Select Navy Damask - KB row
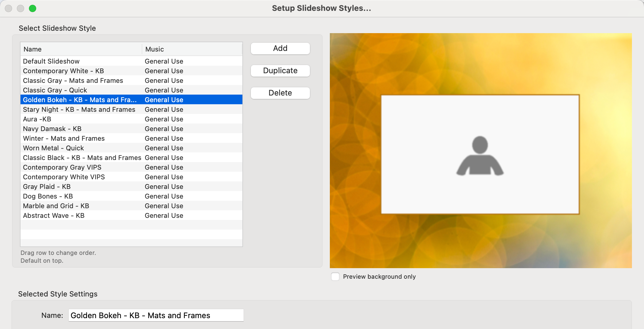Image resolution: width=644 pixels, height=329 pixels. pyautogui.click(x=52, y=129)
